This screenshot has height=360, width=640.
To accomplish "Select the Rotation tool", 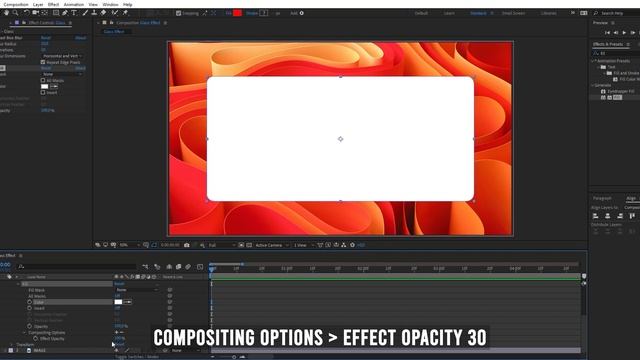I will 27,13.
